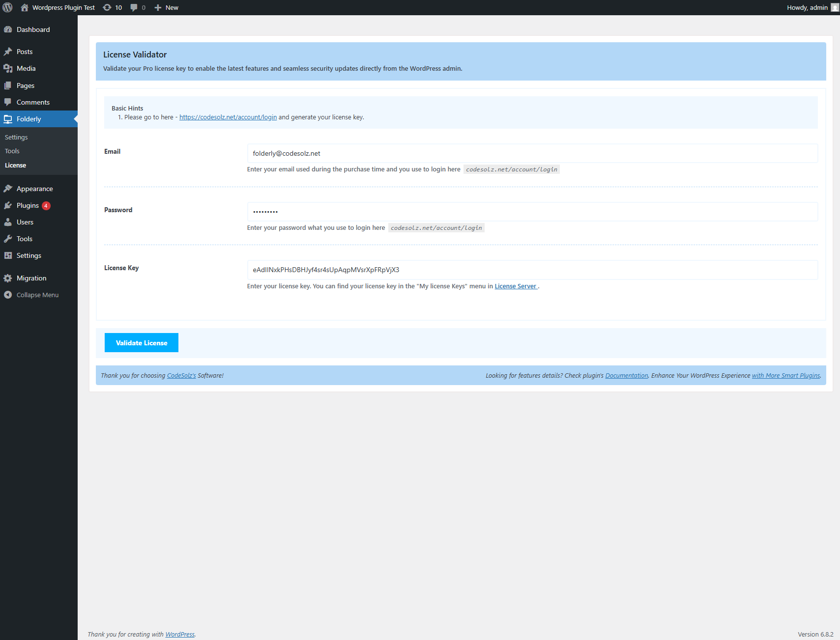Click the Wordpress Plugin Test site name

[x=63, y=7]
